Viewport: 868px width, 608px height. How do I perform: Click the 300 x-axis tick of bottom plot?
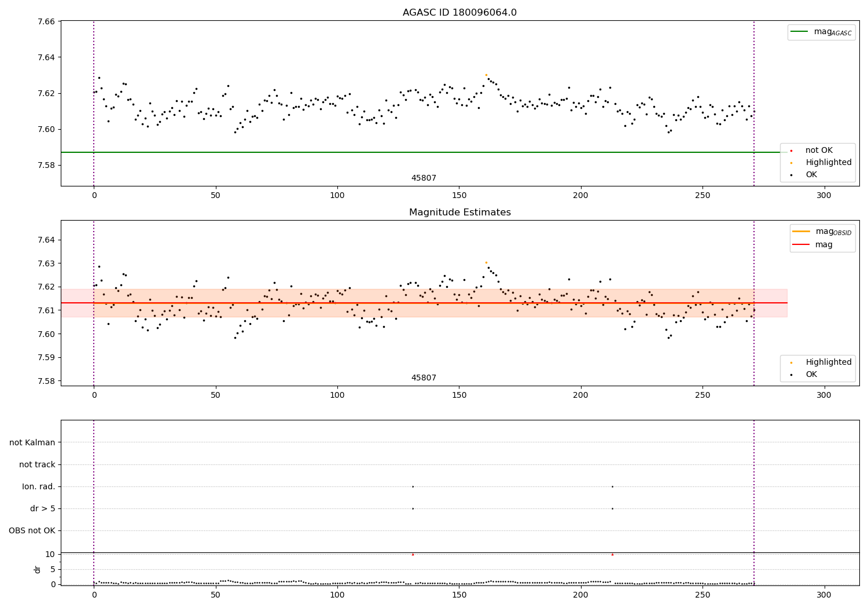(824, 595)
